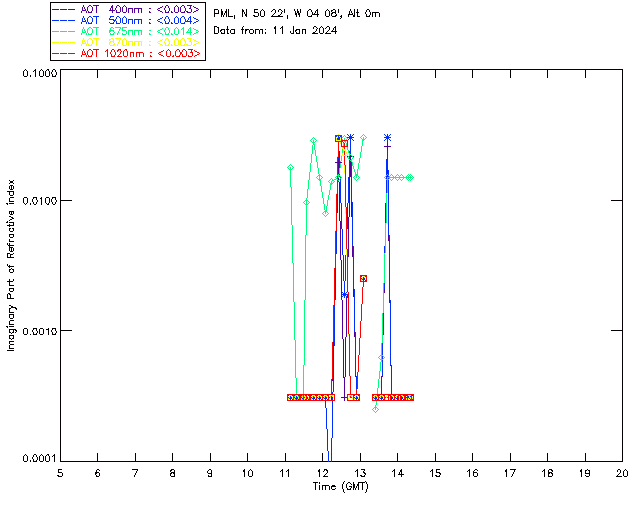Click the green diamond below the baseline near 13.4 GMT
Screen dimensions: 640x512
[376, 410]
